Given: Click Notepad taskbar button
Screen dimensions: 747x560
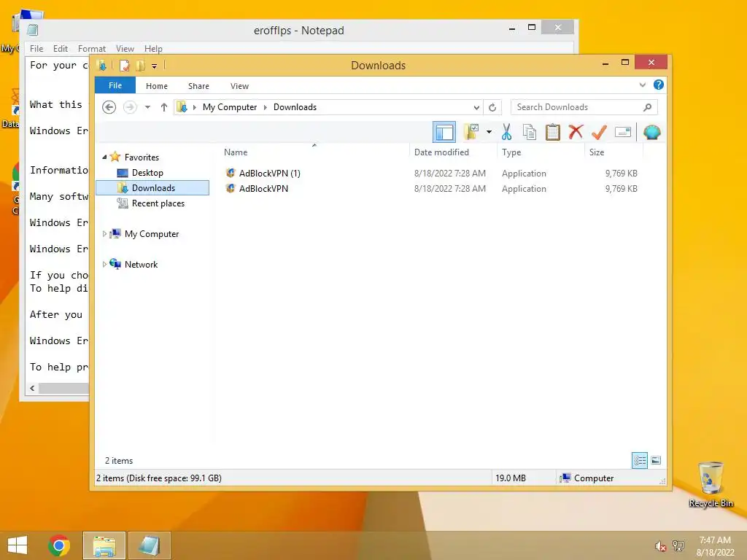Looking at the screenshot, I should point(149,545).
